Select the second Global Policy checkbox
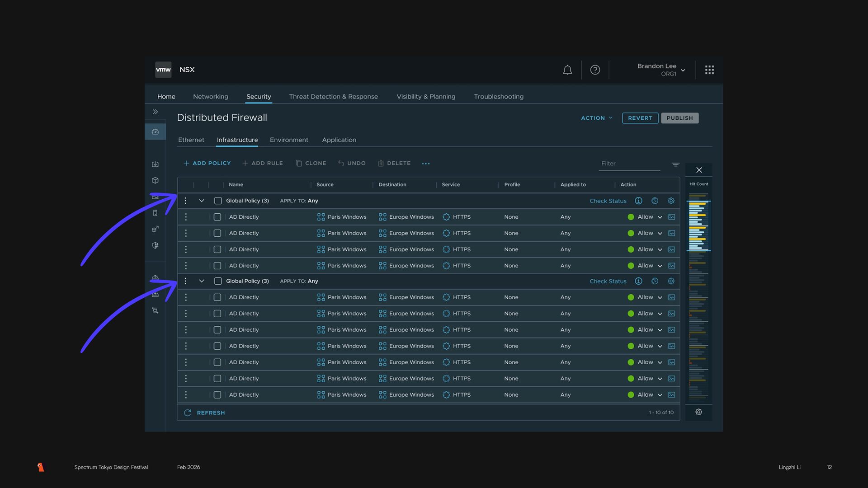This screenshot has width=868, height=488. click(x=218, y=281)
